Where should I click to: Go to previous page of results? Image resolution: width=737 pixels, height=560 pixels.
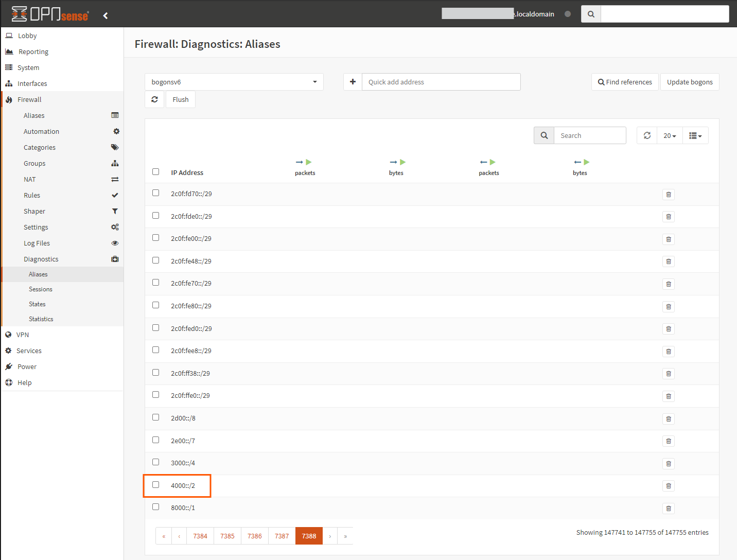tap(179, 536)
